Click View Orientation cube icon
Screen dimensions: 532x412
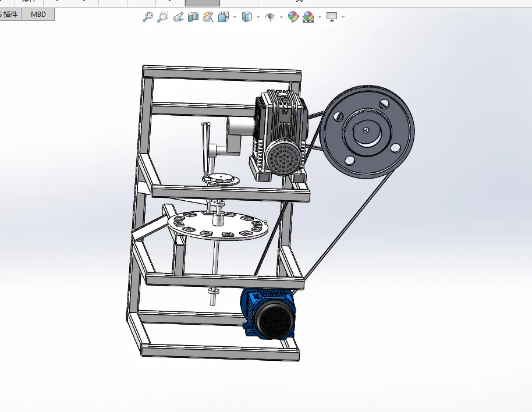(224, 17)
